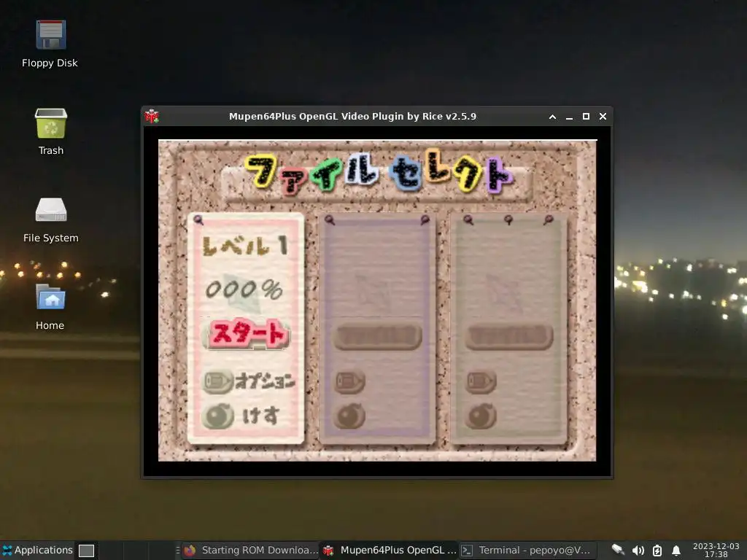
Task: Click the オプション label in file 1
Action: click(x=265, y=381)
